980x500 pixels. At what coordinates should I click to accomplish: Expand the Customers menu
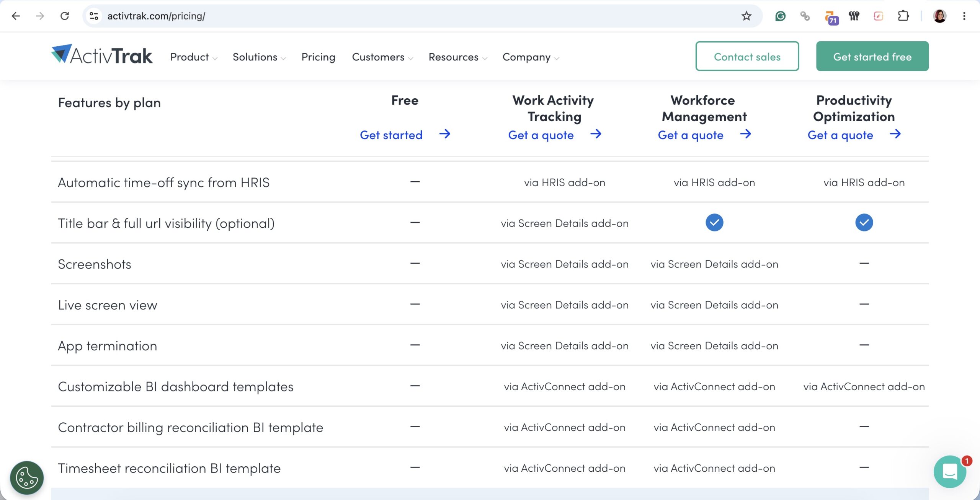point(382,57)
